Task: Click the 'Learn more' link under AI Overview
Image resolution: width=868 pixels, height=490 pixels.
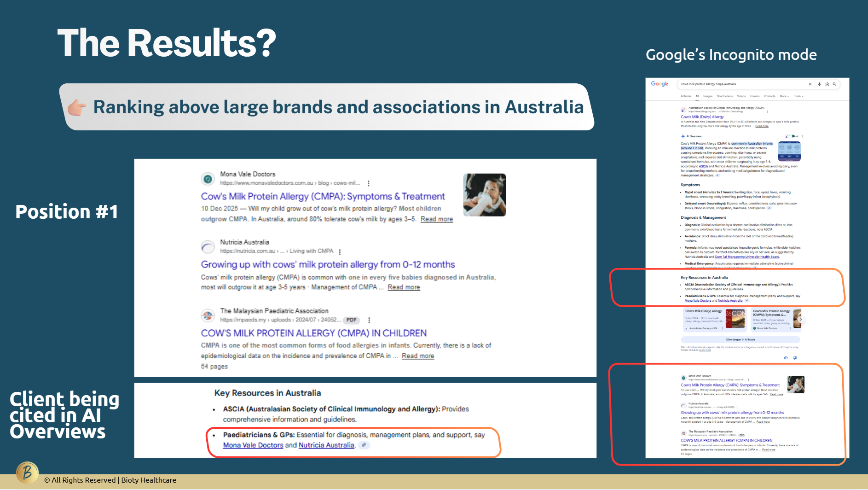Action: point(705,350)
